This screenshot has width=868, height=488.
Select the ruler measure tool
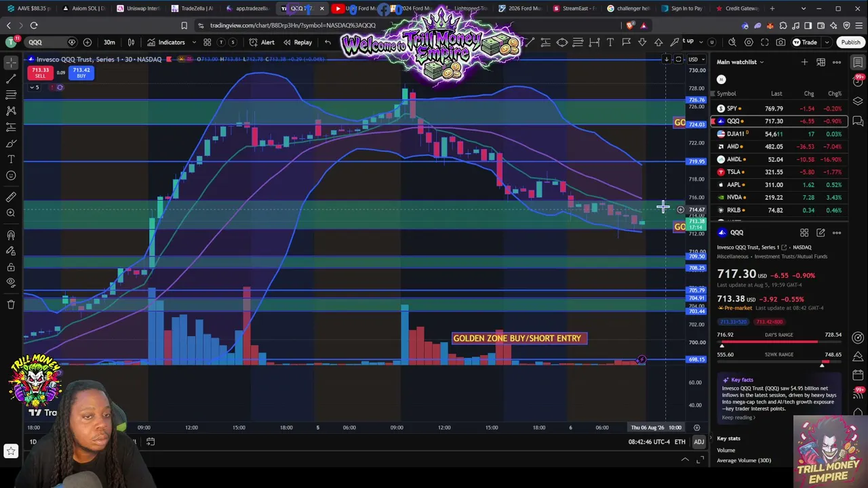pyautogui.click(x=11, y=197)
